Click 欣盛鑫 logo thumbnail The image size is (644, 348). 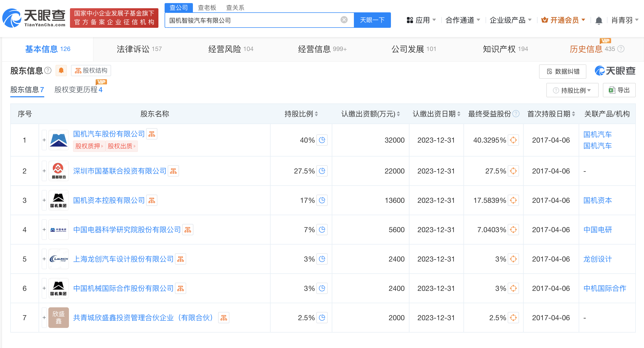coord(59,318)
